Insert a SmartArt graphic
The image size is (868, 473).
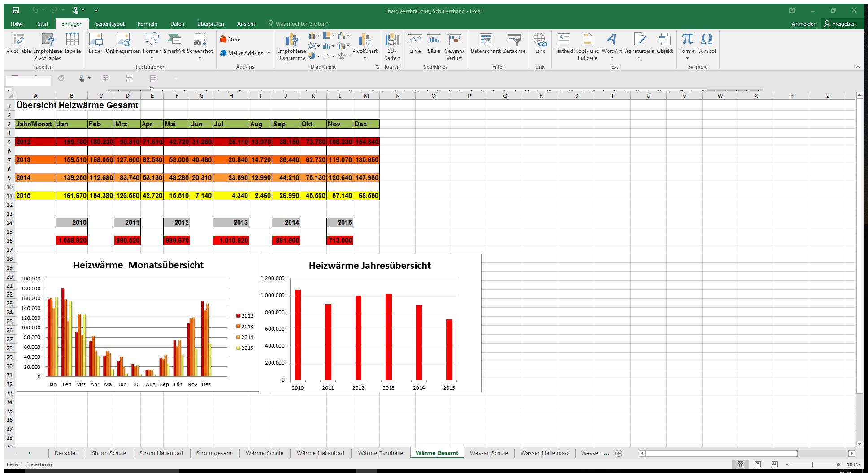pos(174,44)
